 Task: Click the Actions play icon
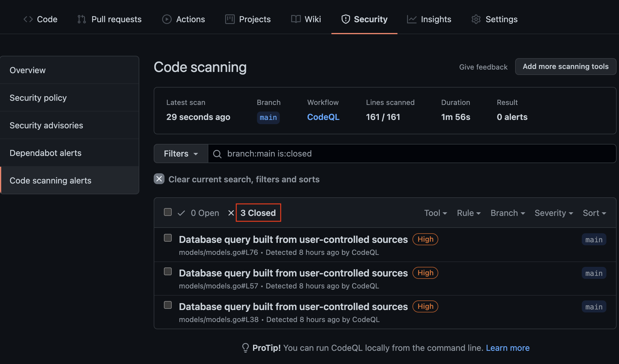[167, 19]
